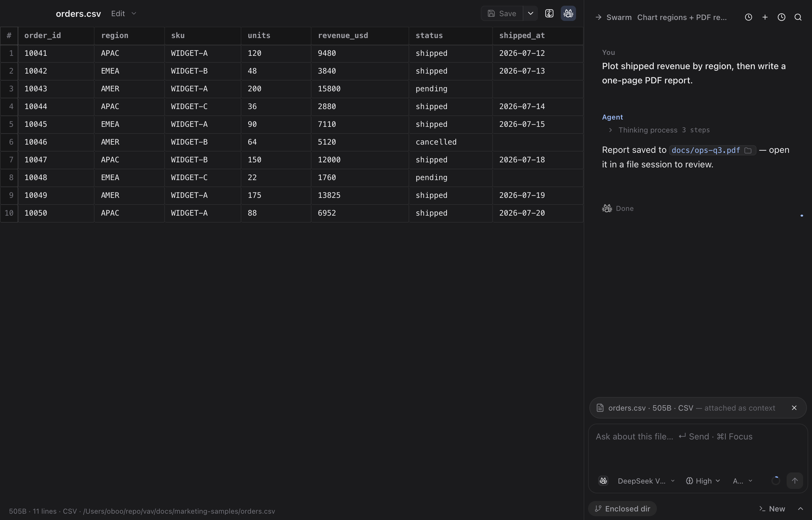Click the Finder face icon beside Save
This screenshot has width=812, height=520.
[549, 14]
